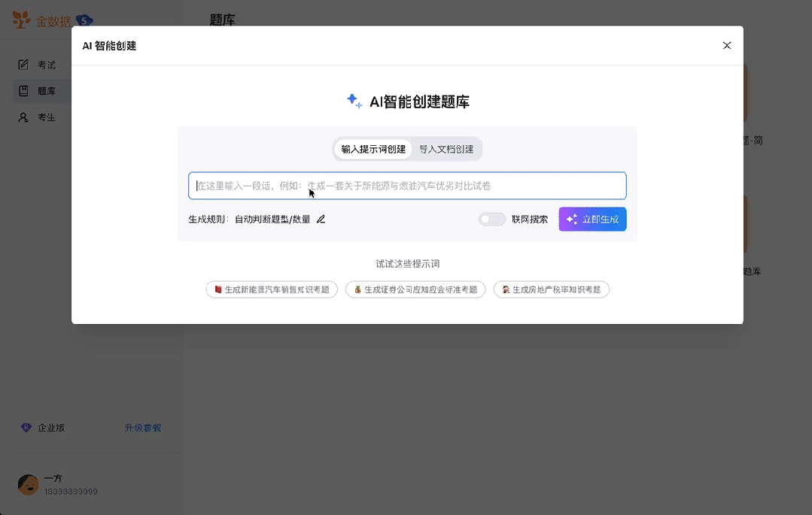This screenshot has height=515, width=812.
Task: Click the 生成新能源汽车销售知识考题 prompt chip
Action: tap(271, 289)
